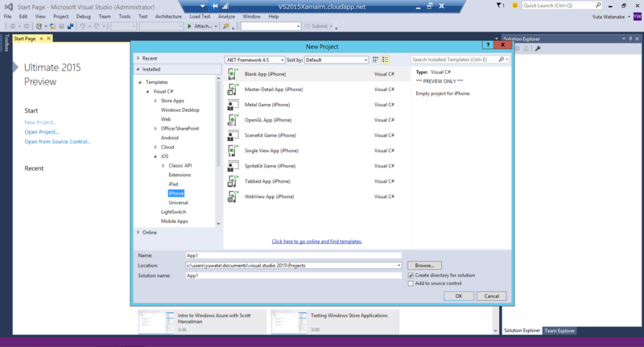Open the Debug menu
The height and width of the screenshot is (347, 644).
click(84, 16)
